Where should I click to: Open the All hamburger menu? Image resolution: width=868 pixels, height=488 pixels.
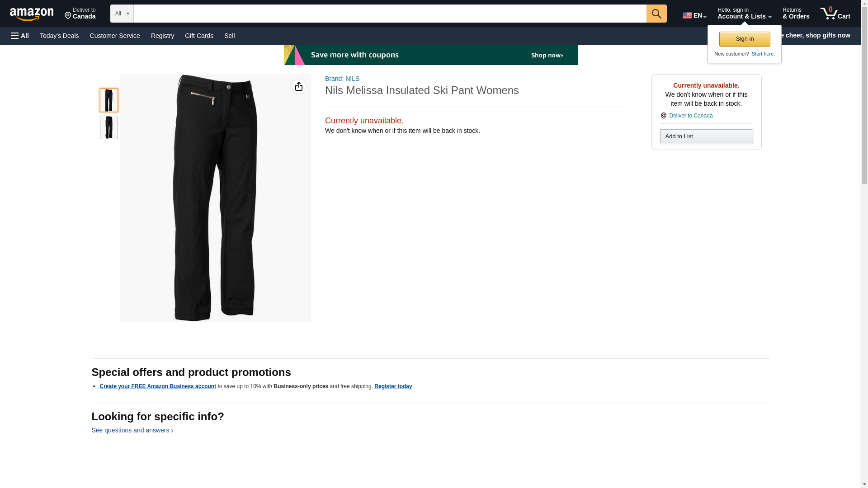[20, 36]
